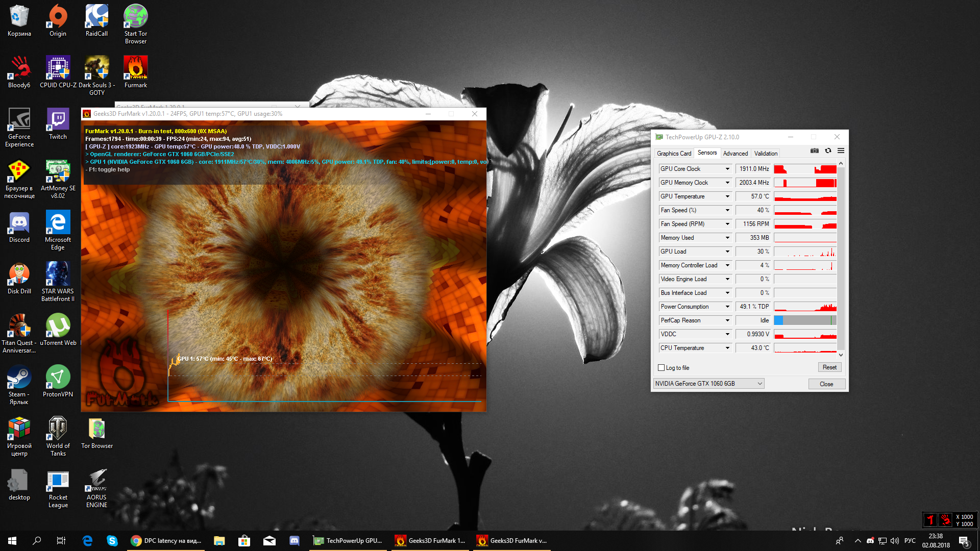980x551 pixels.
Task: Switch to the Advanced tab
Action: pos(735,153)
